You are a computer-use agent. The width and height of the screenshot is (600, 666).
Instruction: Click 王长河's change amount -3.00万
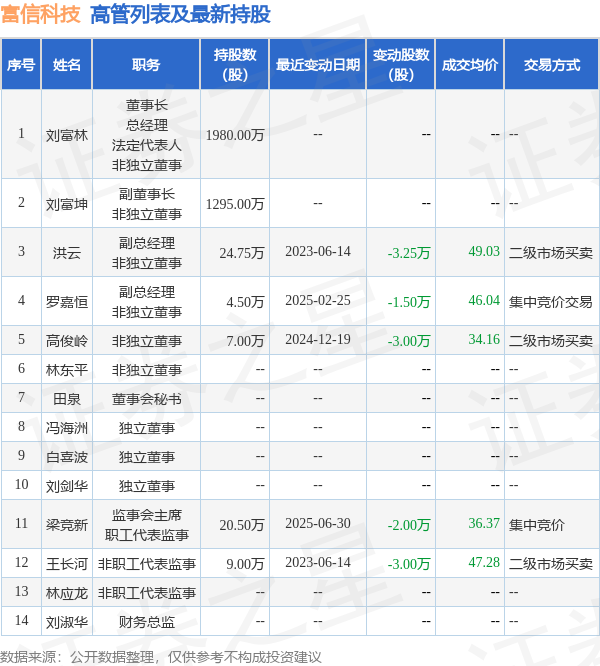409,564
